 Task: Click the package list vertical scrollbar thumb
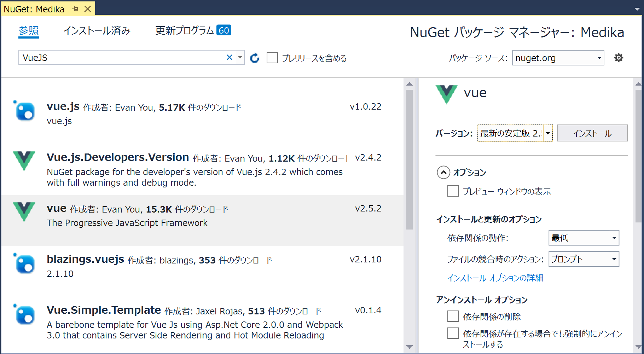click(410, 159)
